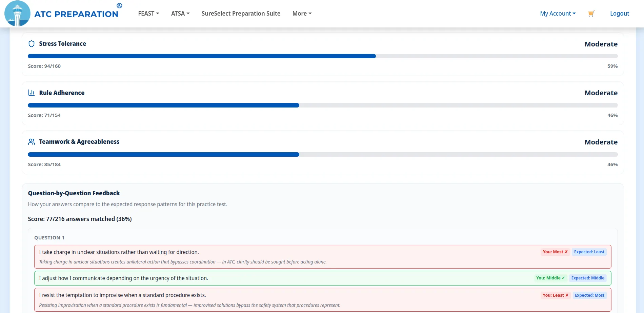The width and height of the screenshot is (644, 313).
Task: Expand the ATSA dropdown menu
Action: 180,14
